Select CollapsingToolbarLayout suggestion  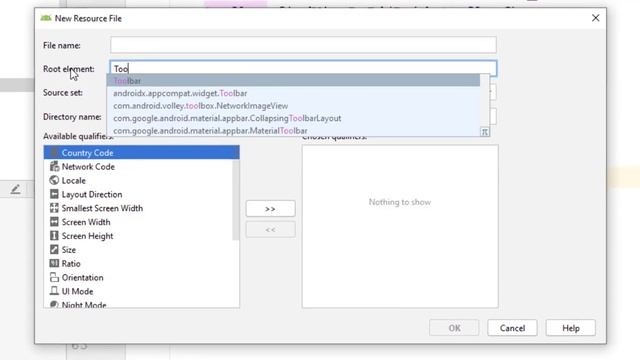point(293,118)
